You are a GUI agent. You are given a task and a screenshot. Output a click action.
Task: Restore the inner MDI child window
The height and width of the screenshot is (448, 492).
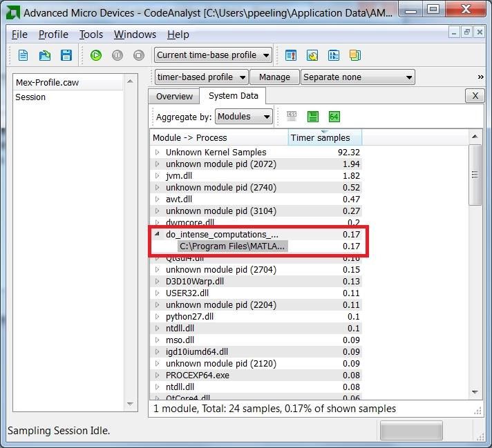pyautogui.click(x=467, y=32)
